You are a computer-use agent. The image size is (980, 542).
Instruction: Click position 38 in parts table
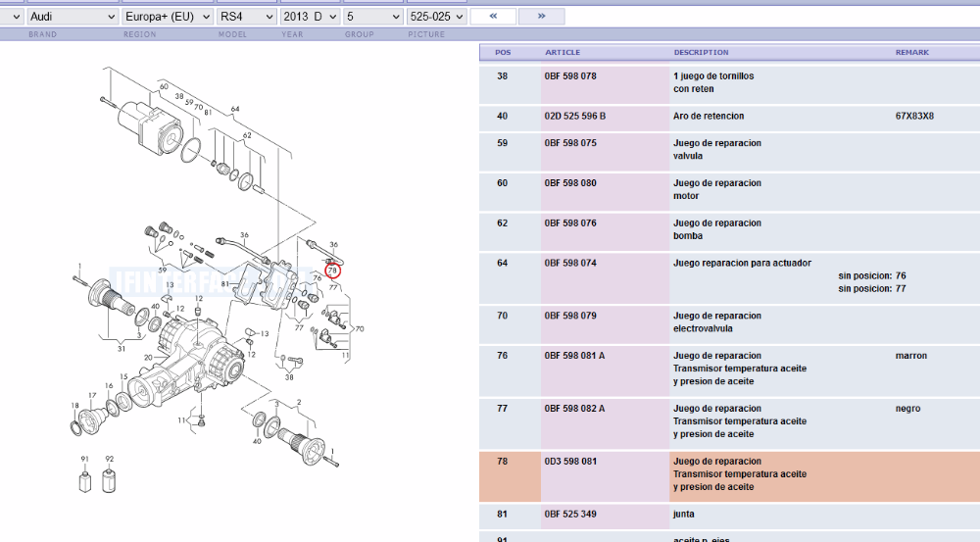point(503,76)
